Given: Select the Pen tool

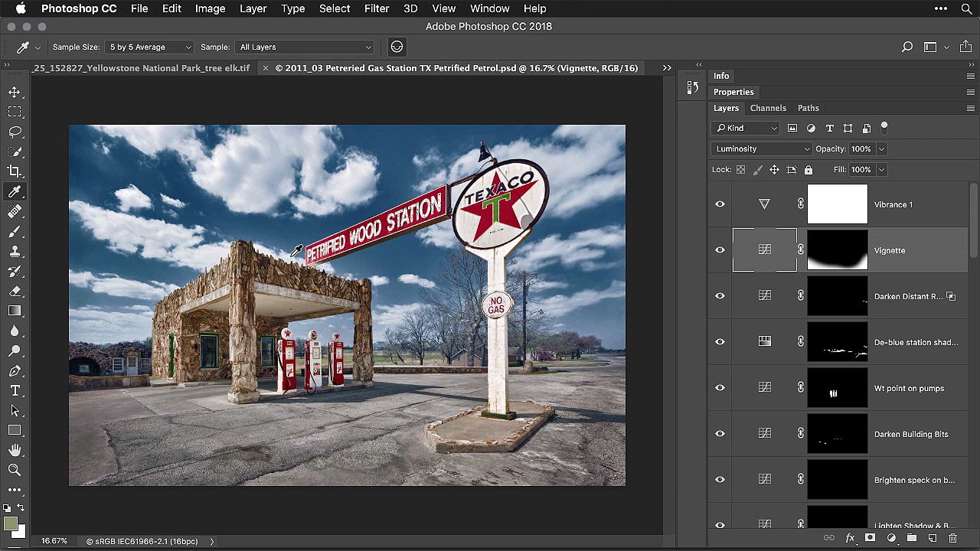Looking at the screenshot, I should (x=15, y=370).
